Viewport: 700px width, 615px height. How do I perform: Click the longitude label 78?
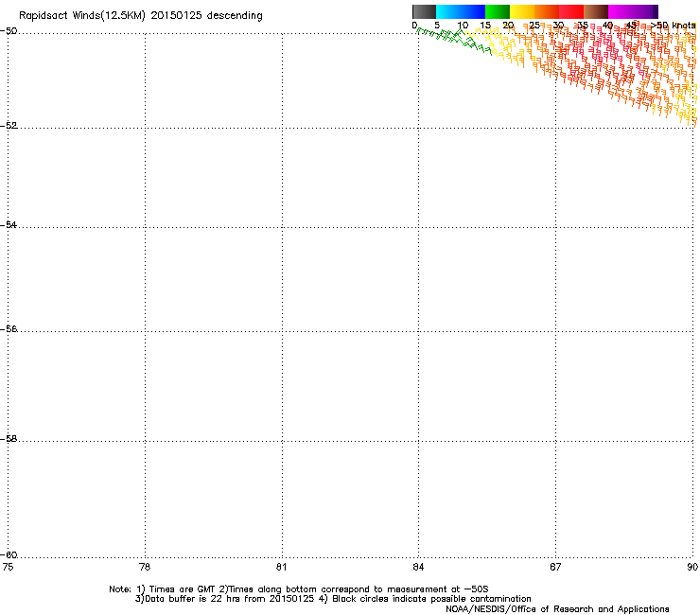point(145,567)
